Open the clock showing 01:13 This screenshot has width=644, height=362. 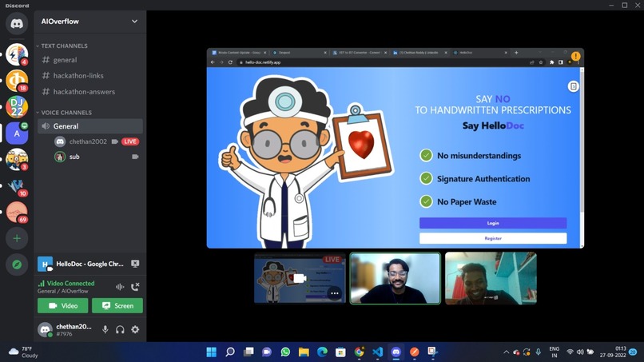pyautogui.click(x=613, y=352)
